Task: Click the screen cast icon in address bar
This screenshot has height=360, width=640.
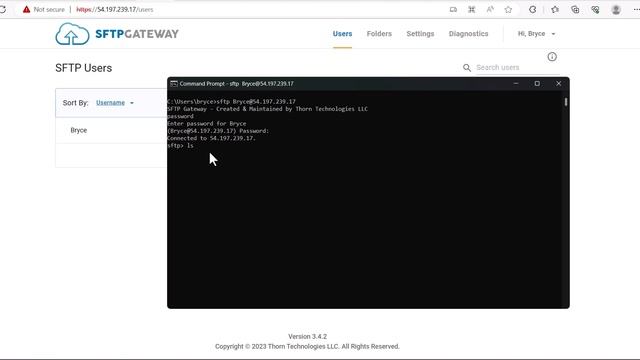Action: [453, 9]
